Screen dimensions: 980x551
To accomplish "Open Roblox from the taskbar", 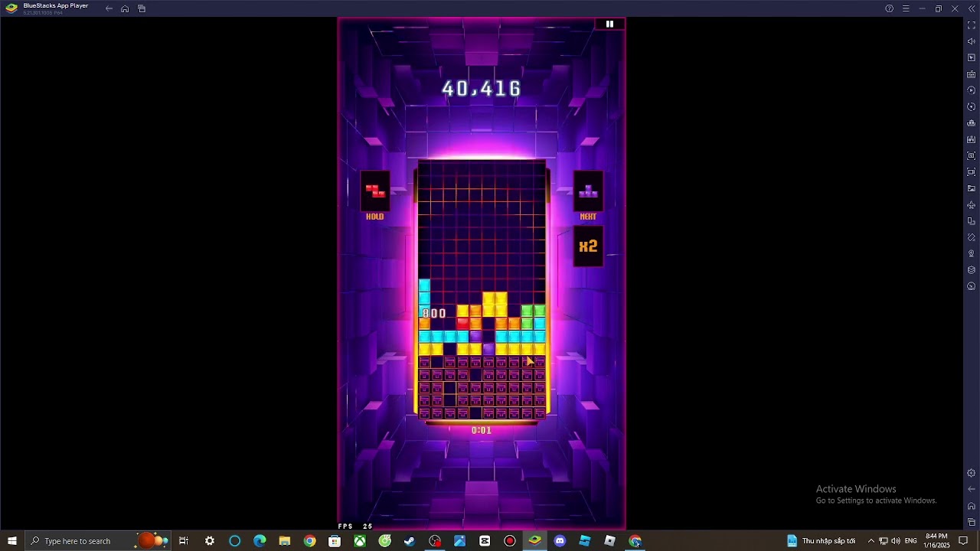I will tap(610, 541).
